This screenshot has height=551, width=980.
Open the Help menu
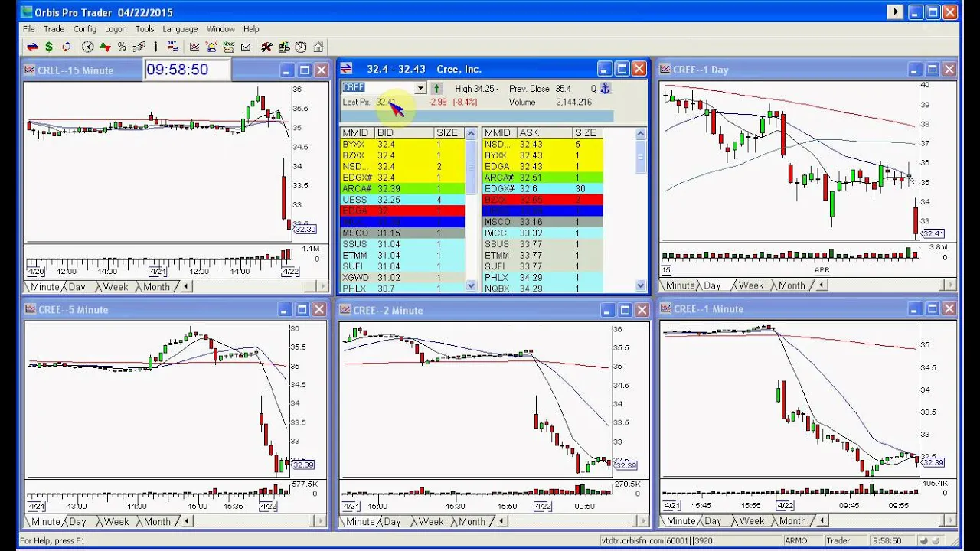251,29
